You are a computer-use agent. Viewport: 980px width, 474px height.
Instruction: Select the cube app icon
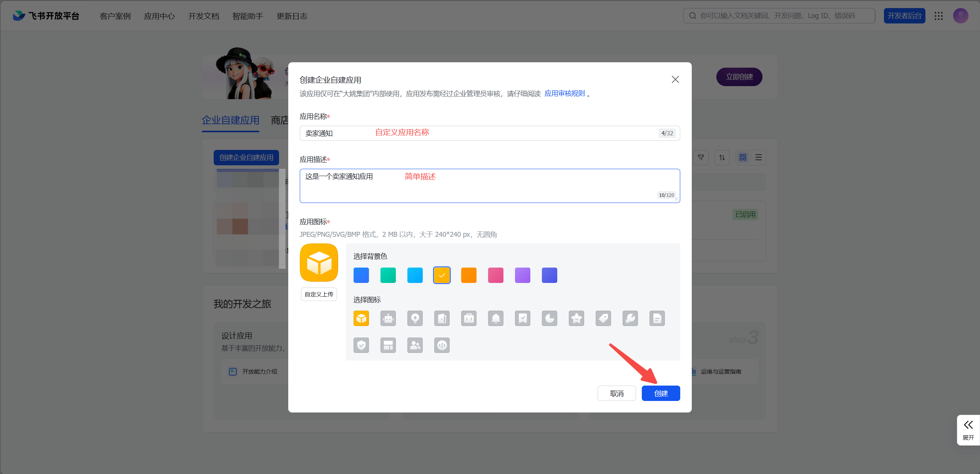pos(361,318)
